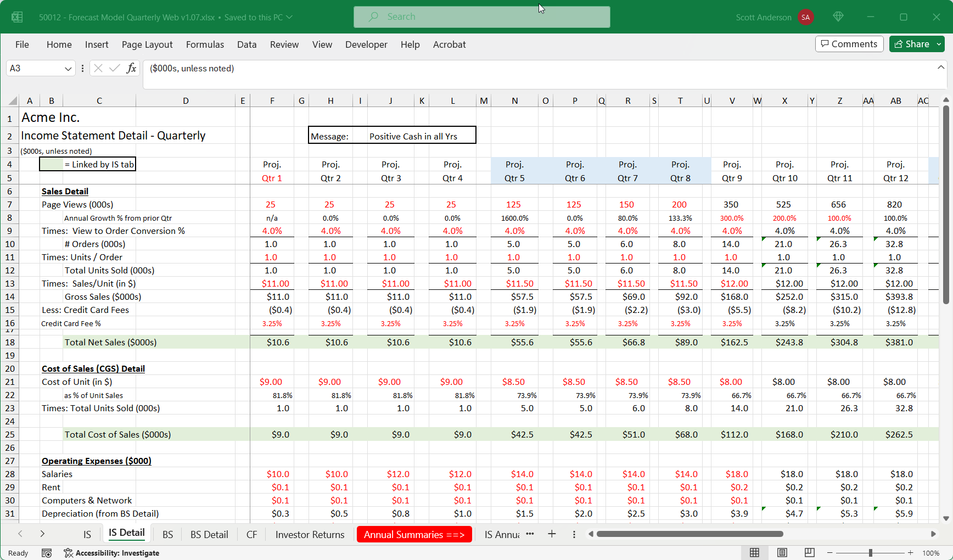Open the File menu
This screenshot has height=560, width=953.
pyautogui.click(x=22, y=44)
